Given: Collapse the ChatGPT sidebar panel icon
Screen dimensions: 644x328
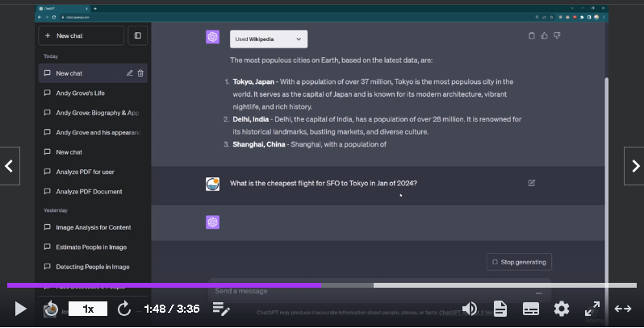Looking at the screenshot, I should tap(137, 35).
